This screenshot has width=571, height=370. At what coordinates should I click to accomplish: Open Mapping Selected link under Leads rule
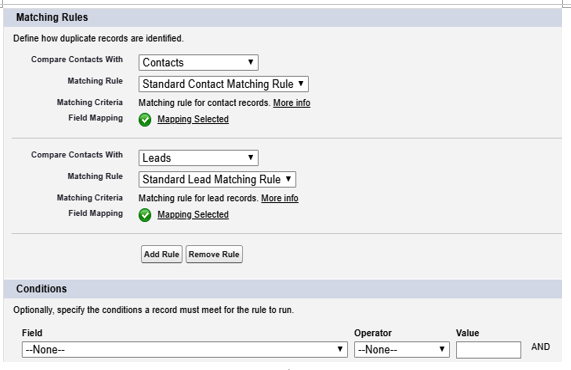pos(193,214)
